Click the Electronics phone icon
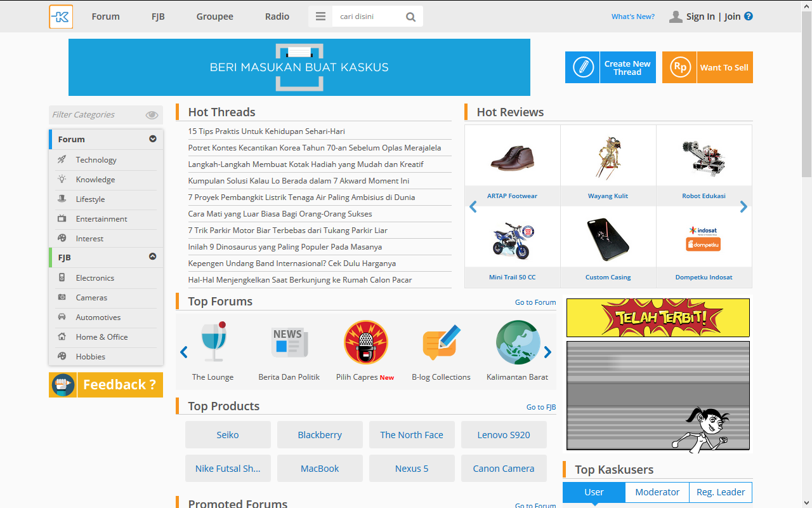812x508 pixels. (62, 277)
